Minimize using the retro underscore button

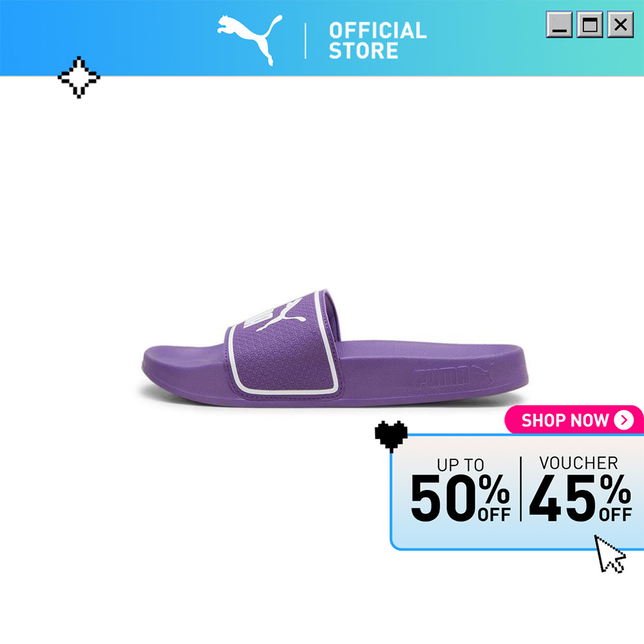point(559,24)
